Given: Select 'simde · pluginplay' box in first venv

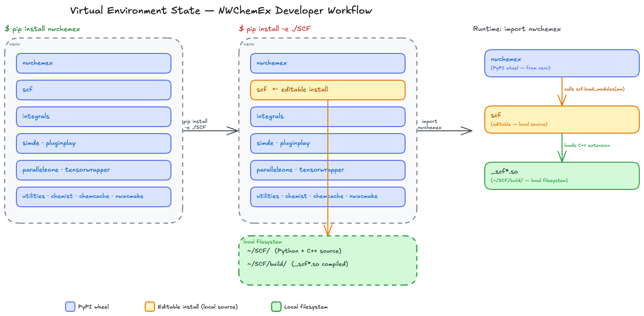Looking at the screenshot, I should click(94, 143).
